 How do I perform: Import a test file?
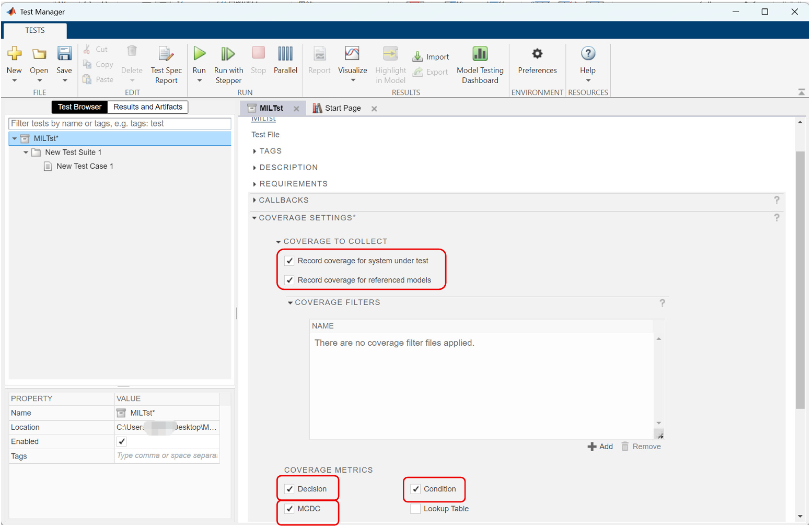click(x=431, y=56)
